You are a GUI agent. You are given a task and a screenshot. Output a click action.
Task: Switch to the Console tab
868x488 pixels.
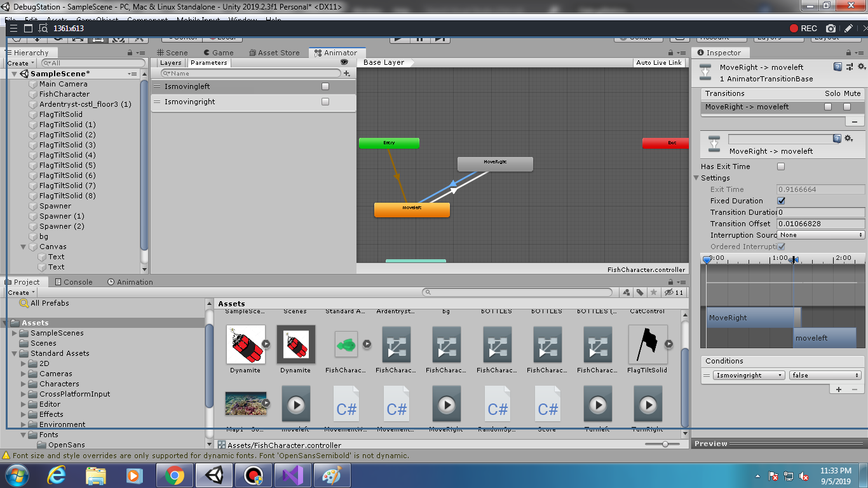73,282
